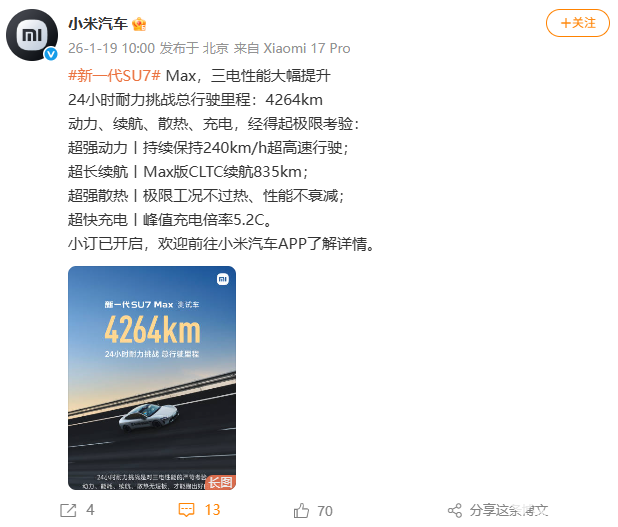The width and height of the screenshot is (618, 527).
Task: Follow the account with +关注 button
Action: 578,23
